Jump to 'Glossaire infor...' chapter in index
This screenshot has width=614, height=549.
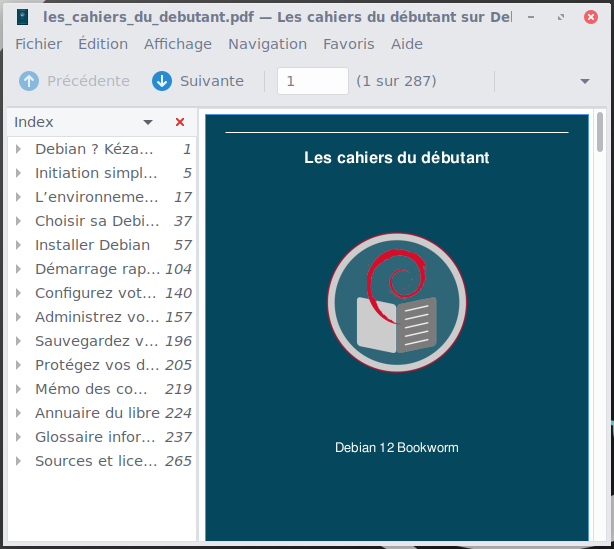[x=96, y=437]
